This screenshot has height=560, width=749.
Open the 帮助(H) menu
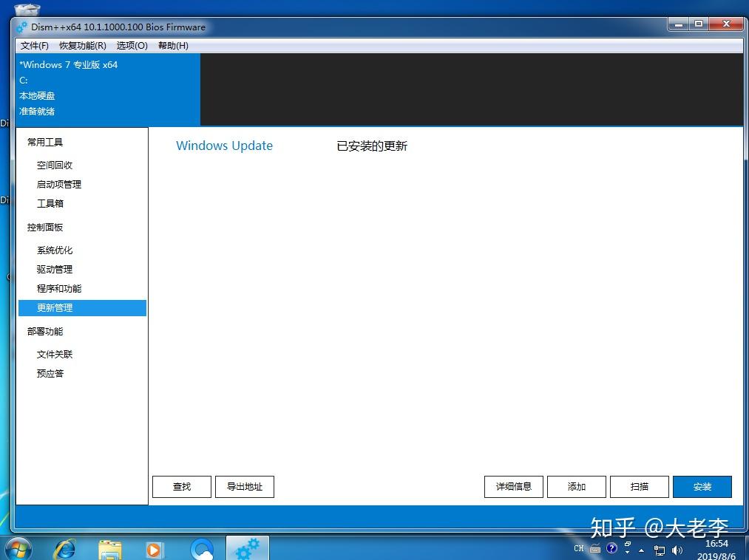(x=174, y=46)
